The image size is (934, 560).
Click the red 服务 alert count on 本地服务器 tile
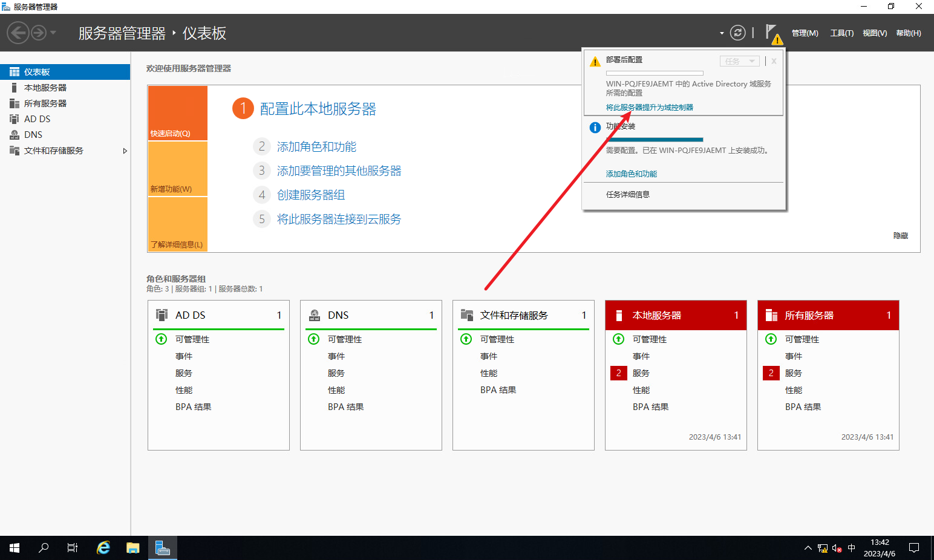pos(618,373)
